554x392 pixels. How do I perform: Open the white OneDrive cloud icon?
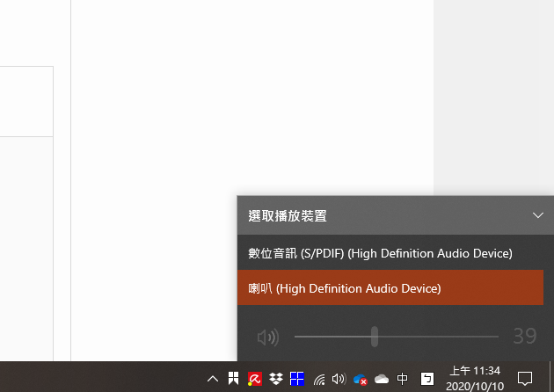point(382,380)
